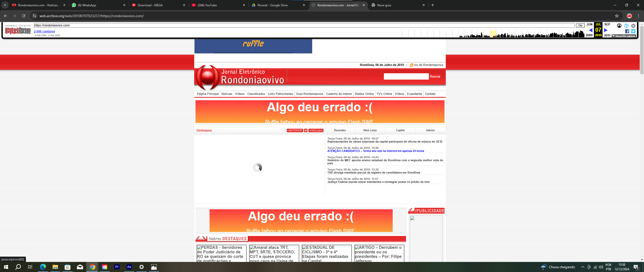Viewport: 644px width, 272px height.
Task: Open Adobe Premiere Pro from the taskbar
Action: tap(117, 267)
